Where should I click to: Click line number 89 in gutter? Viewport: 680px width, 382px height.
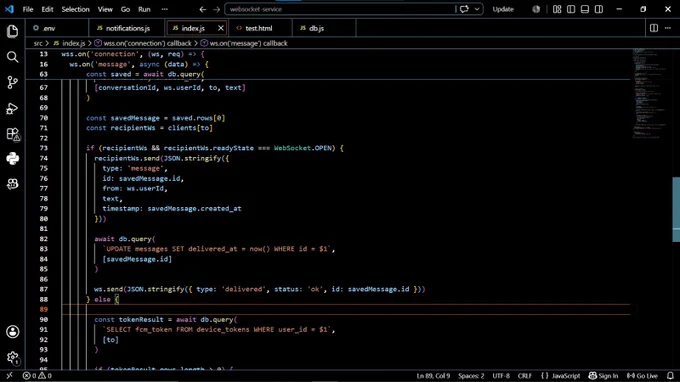(x=43, y=310)
